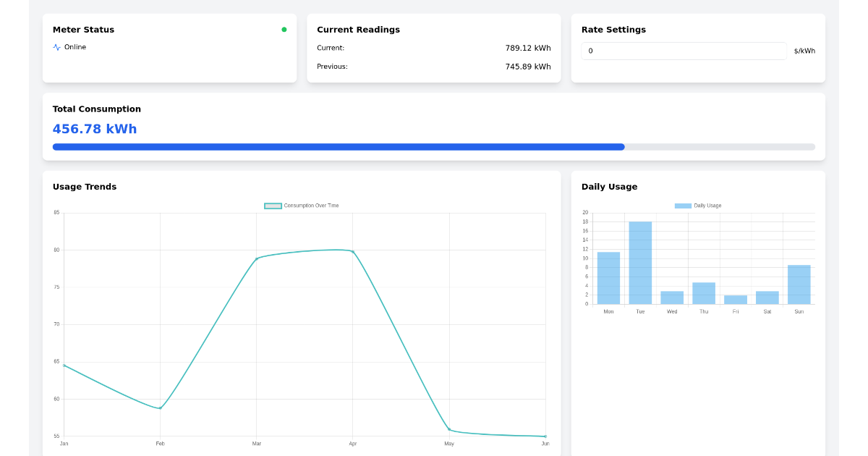Image resolution: width=868 pixels, height=456 pixels.
Task: Select the tallest Tuesday usage bar
Action: pos(639,263)
